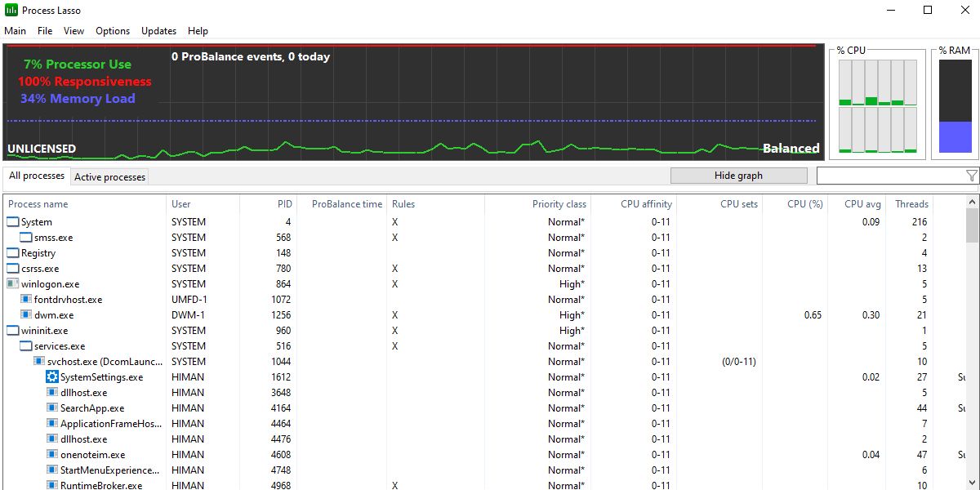Sort by the Threads column header

coord(910,204)
